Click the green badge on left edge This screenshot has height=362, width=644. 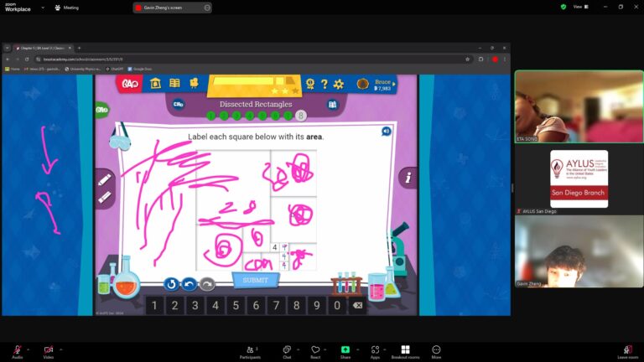101,110
